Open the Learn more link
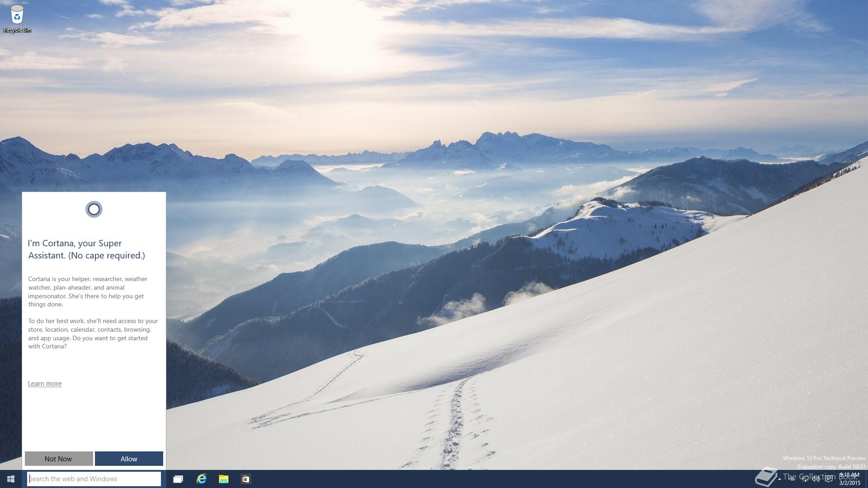This screenshot has height=488, width=868. [45, 384]
